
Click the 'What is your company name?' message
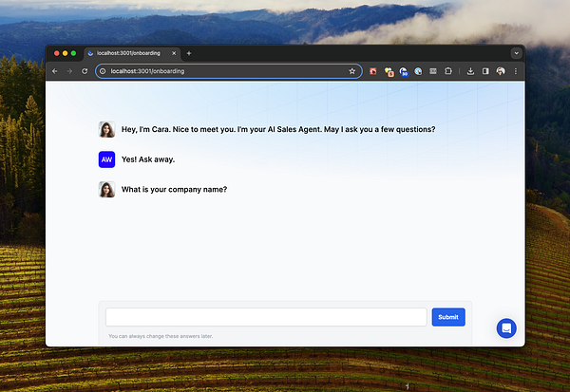174,190
